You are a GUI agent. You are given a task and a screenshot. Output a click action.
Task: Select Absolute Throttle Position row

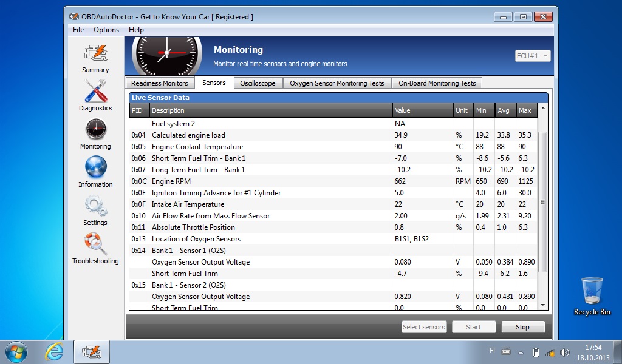[x=333, y=227]
